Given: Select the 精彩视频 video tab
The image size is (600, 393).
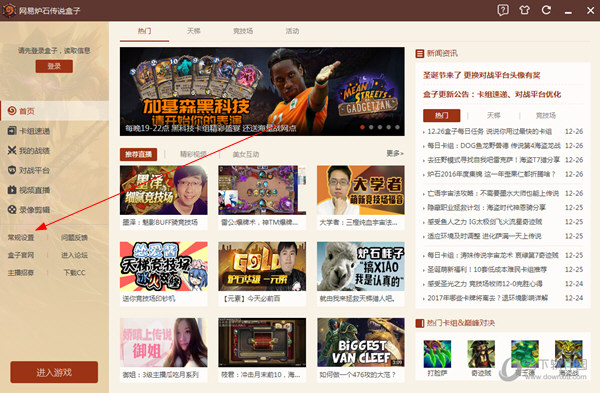Looking at the screenshot, I should (x=193, y=154).
